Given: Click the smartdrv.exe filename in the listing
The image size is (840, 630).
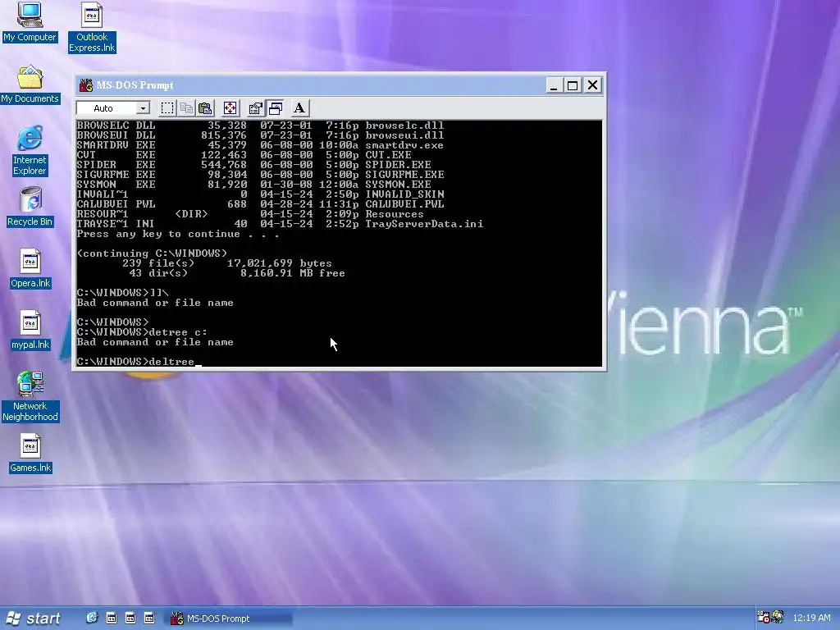Looking at the screenshot, I should tap(404, 144).
